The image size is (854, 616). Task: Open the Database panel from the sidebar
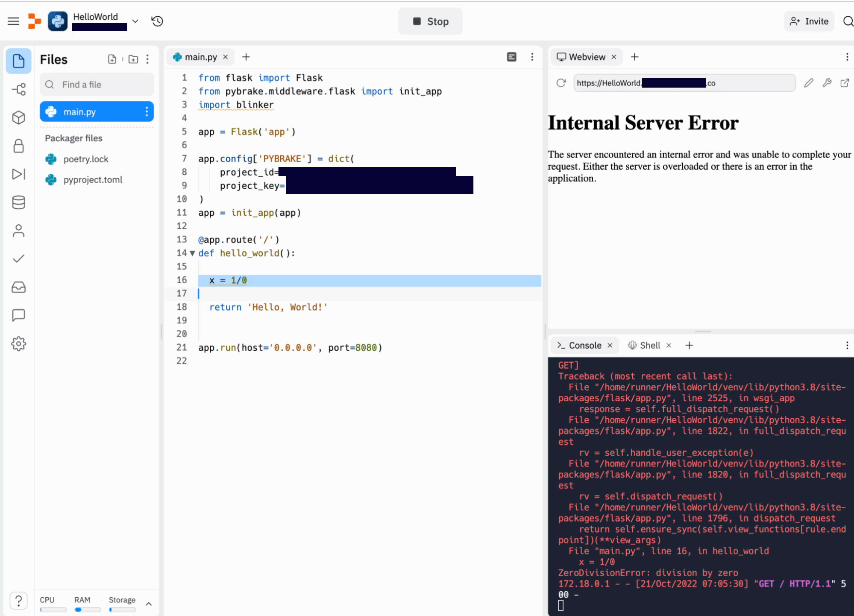[x=18, y=202]
